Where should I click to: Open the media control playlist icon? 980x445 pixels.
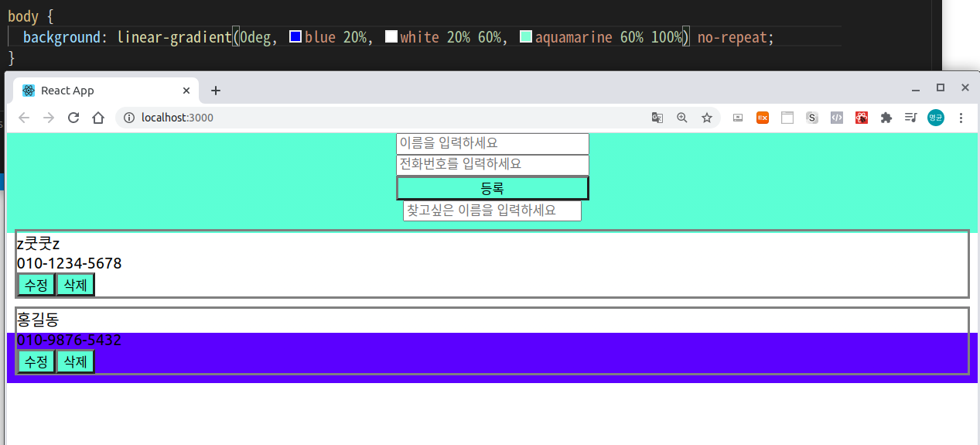pyautogui.click(x=911, y=118)
